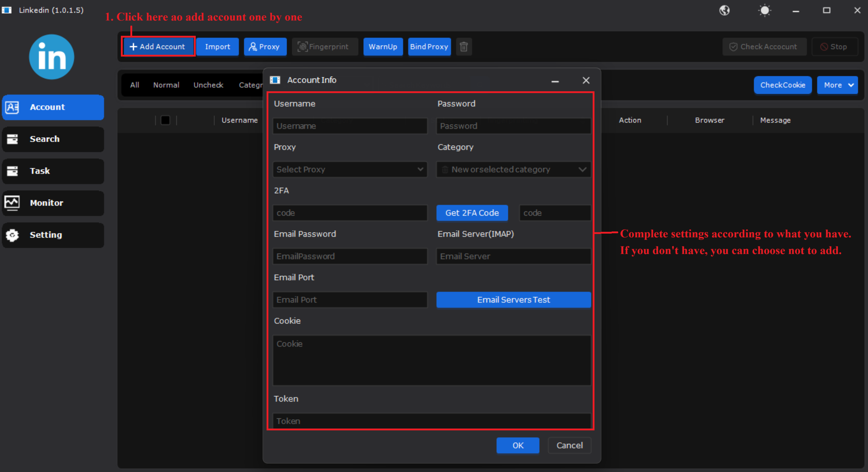Click inside the Cookie text area
Viewport: 868px width, 472px height.
432,360
